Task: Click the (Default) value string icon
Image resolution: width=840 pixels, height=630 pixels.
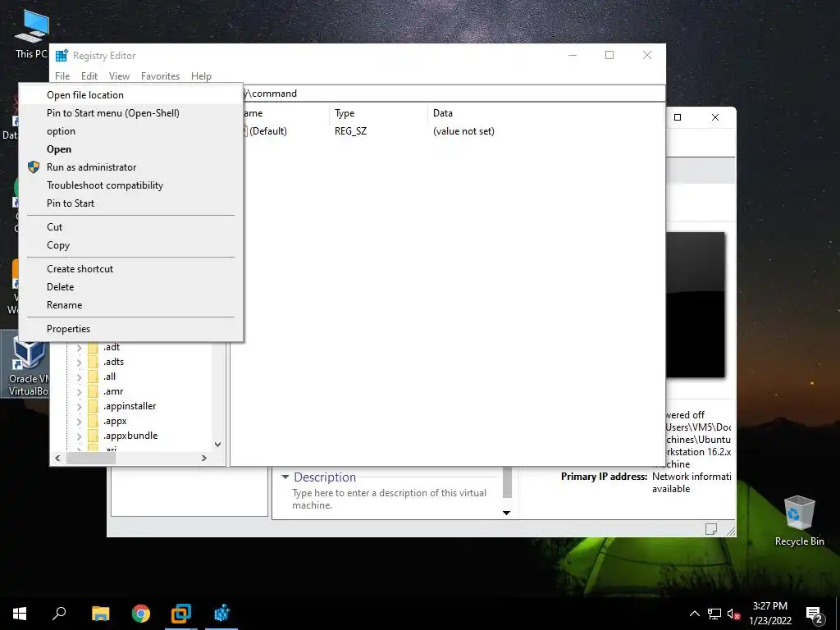Action: click(x=244, y=131)
